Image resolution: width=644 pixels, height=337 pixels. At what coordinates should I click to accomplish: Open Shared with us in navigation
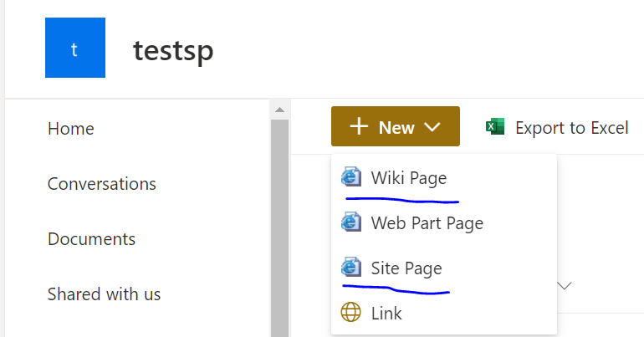(x=105, y=294)
